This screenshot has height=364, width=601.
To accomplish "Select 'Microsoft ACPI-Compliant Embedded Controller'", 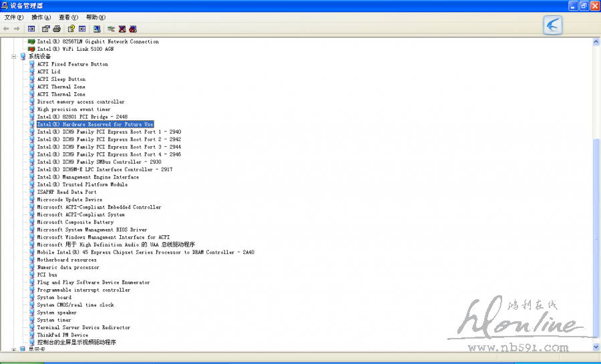I will click(99, 207).
